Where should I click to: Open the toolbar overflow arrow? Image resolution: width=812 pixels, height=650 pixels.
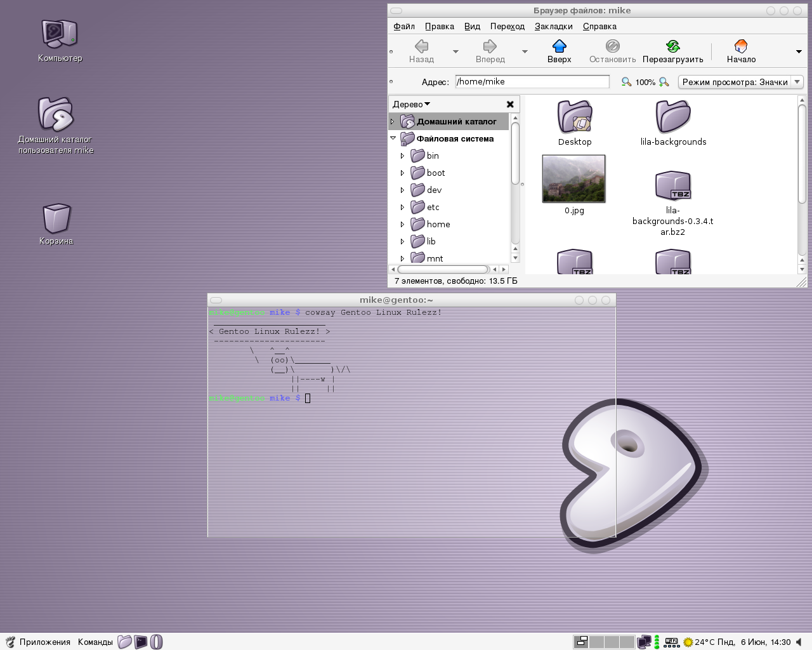799,51
